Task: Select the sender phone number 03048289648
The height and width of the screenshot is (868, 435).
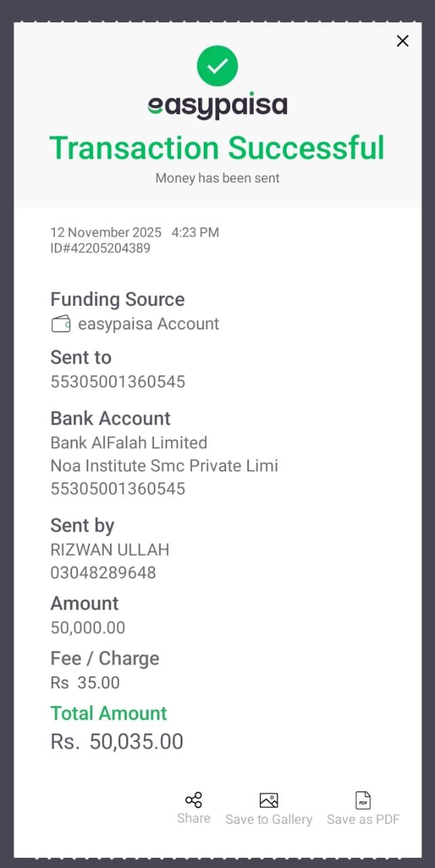Action: 103,573
